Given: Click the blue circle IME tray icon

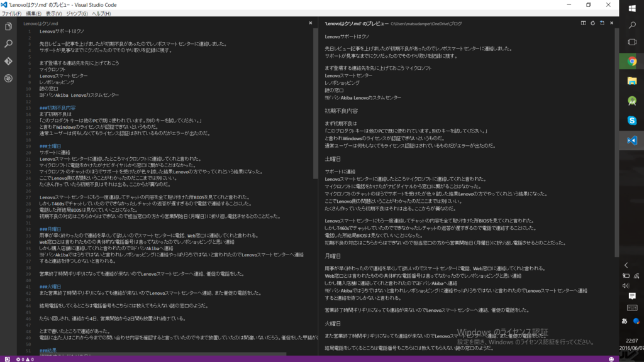Looking at the screenshot, I should [x=636, y=321].
